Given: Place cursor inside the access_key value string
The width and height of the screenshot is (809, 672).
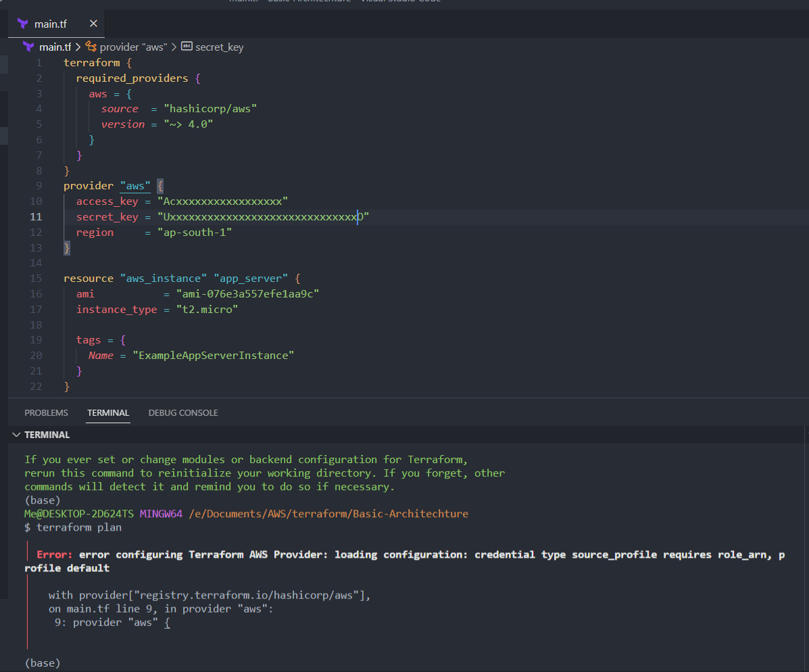Looking at the screenshot, I should (x=222, y=201).
